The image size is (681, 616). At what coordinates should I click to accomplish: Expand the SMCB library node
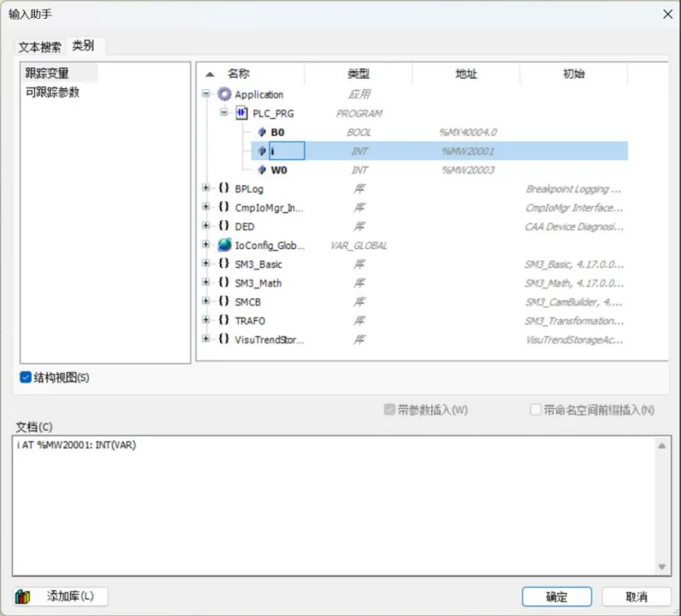click(206, 300)
